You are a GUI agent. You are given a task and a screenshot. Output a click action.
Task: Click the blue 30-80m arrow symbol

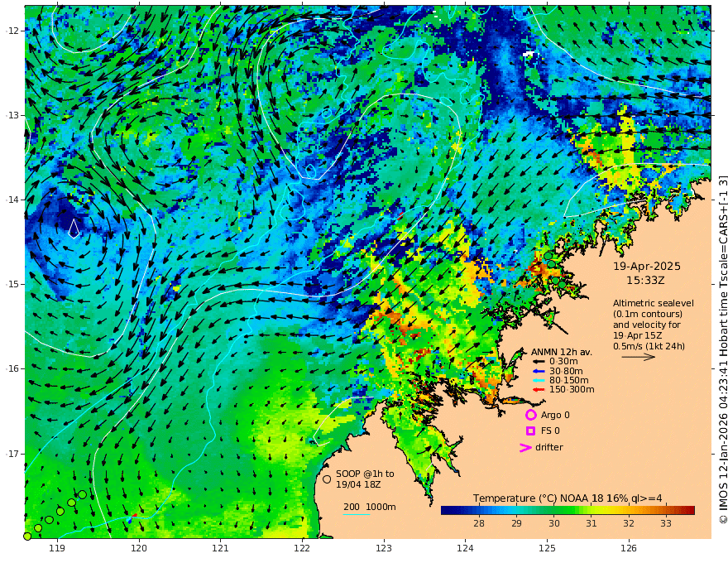(538, 371)
